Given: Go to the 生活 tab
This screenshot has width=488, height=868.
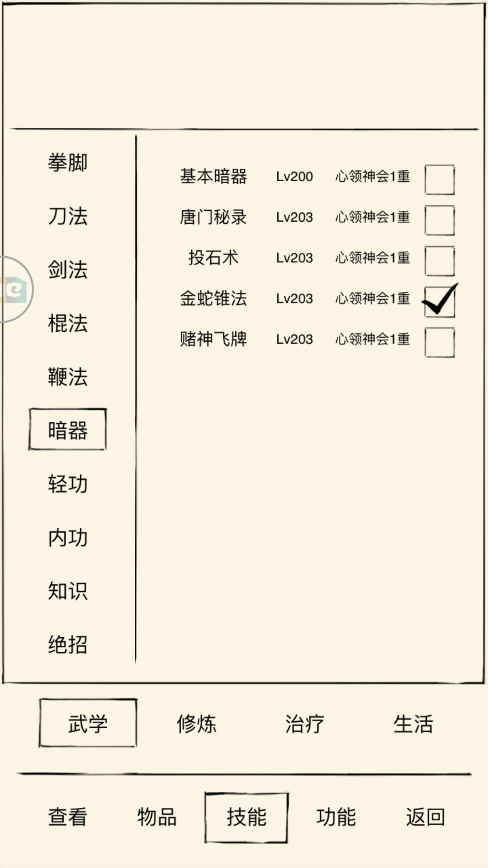Looking at the screenshot, I should (413, 724).
